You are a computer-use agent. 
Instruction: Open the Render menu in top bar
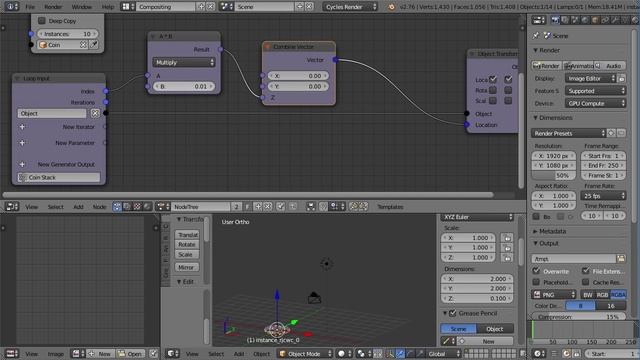point(53,7)
